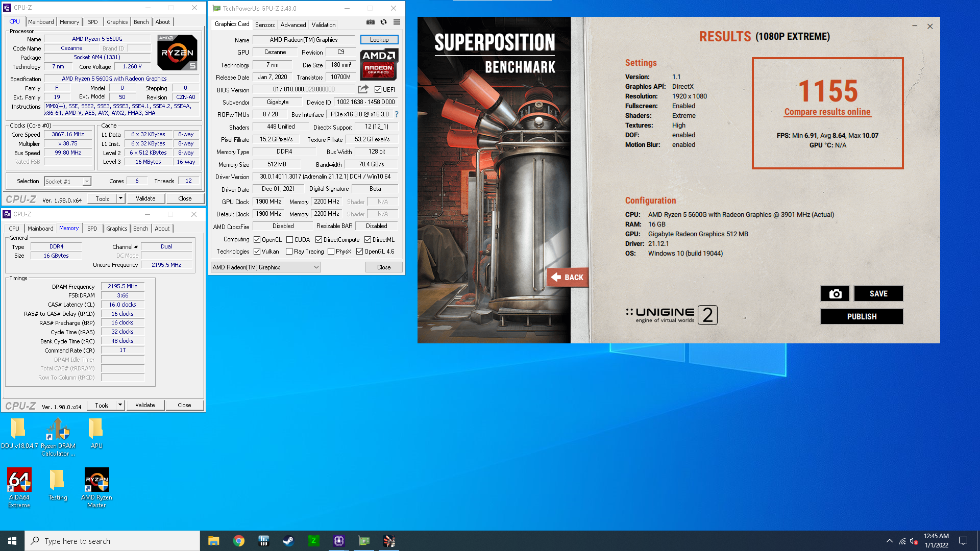This screenshot has width=980, height=551.
Task: Click the dark green Z taskbar icon
Action: click(x=313, y=541)
